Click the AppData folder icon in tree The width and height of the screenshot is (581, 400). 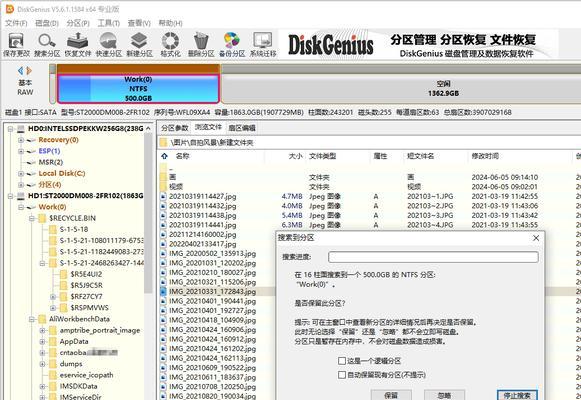coord(53,341)
